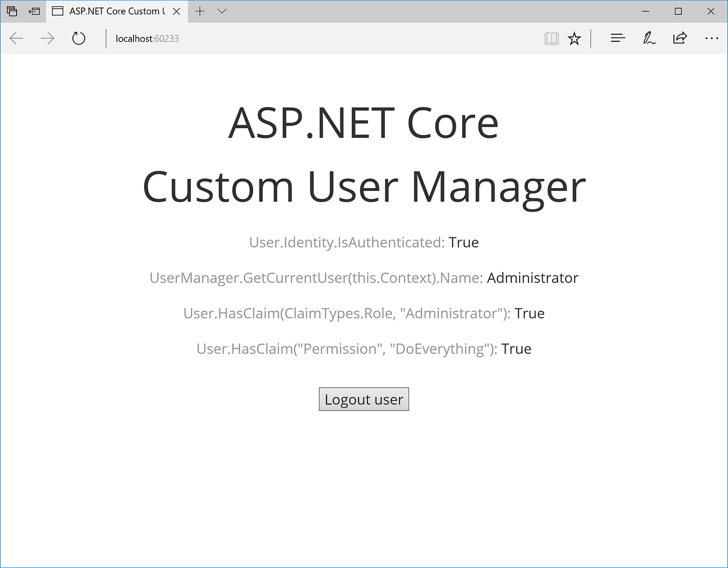Select the localhost address bar
The height and width of the screenshot is (568, 728).
(x=146, y=38)
